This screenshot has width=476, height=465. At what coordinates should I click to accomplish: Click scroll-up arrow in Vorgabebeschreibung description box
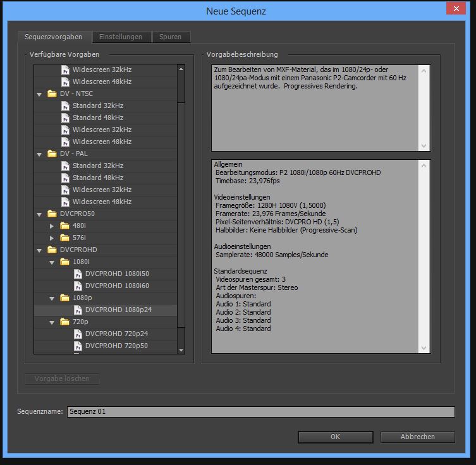click(424, 71)
